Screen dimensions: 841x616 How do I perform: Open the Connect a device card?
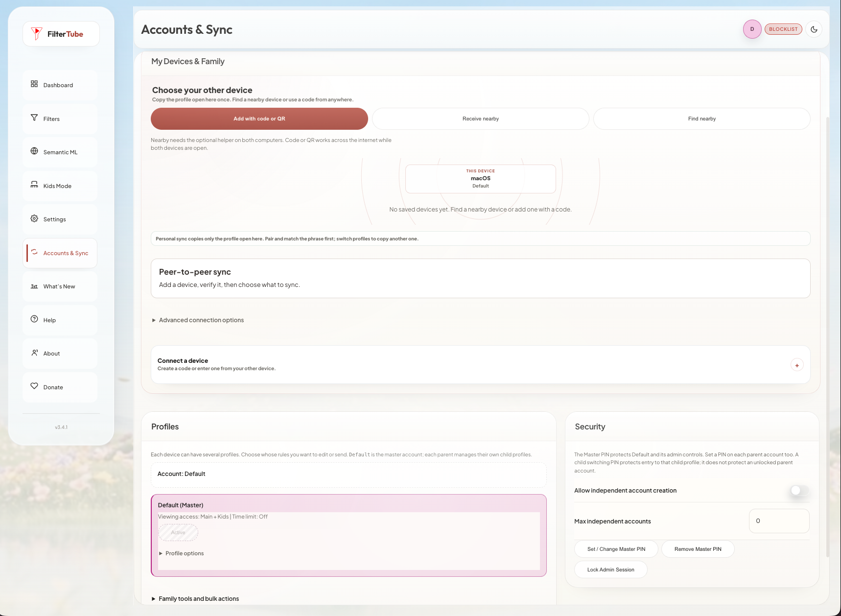(481, 365)
